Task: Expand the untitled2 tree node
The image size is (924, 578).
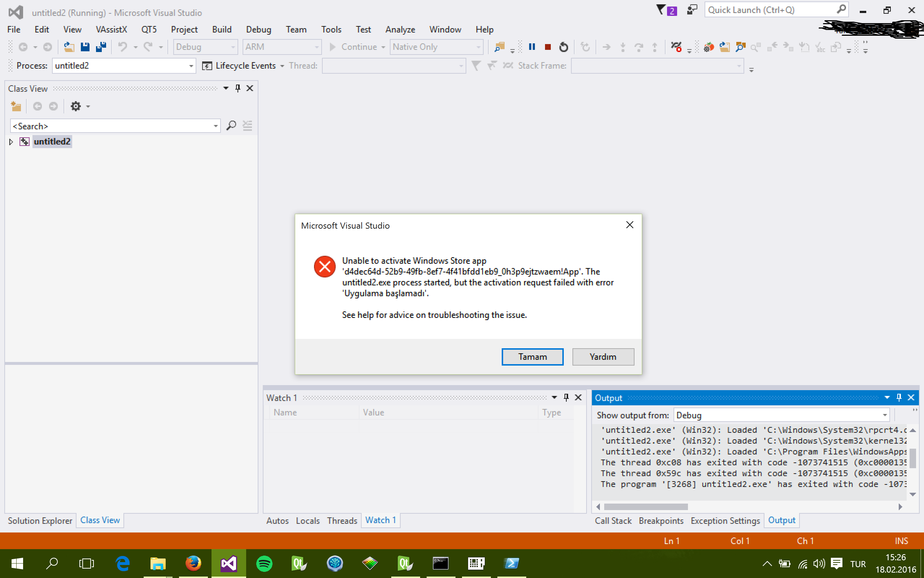Action: (11, 142)
